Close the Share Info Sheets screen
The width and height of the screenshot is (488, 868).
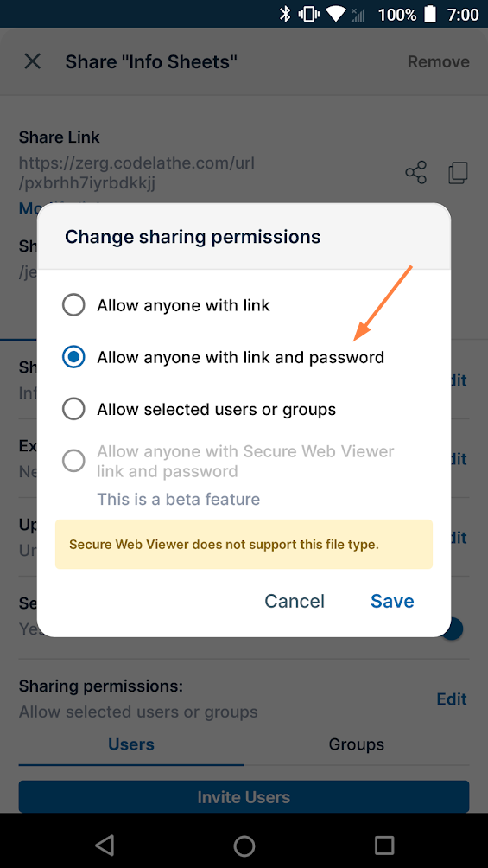[x=33, y=61]
